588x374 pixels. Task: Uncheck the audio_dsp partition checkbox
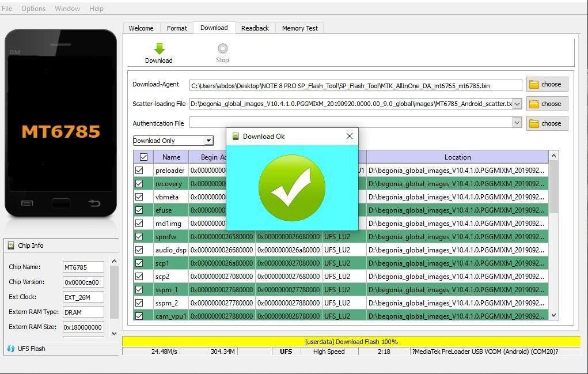(139, 250)
